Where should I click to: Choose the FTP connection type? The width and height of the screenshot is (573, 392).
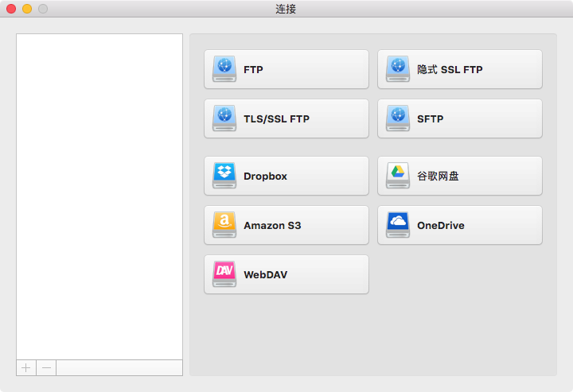tap(286, 69)
